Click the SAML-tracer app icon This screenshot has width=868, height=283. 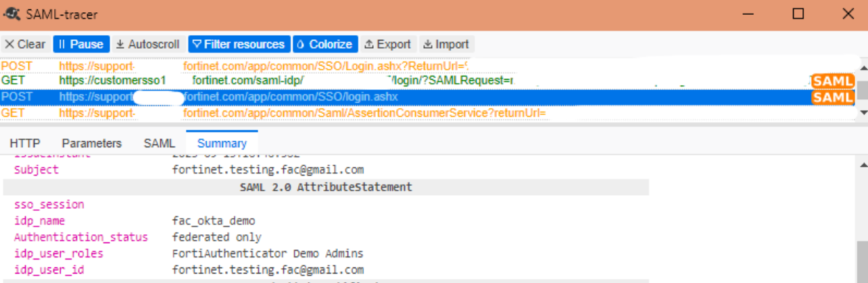(11, 14)
